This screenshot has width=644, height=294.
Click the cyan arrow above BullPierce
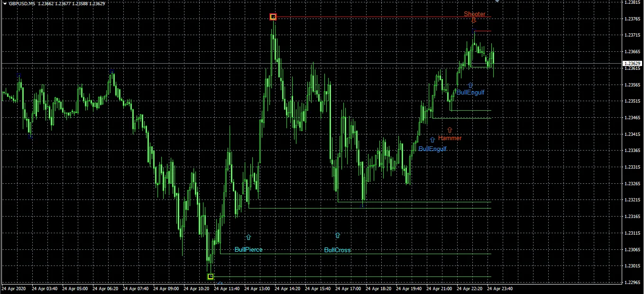248,237
